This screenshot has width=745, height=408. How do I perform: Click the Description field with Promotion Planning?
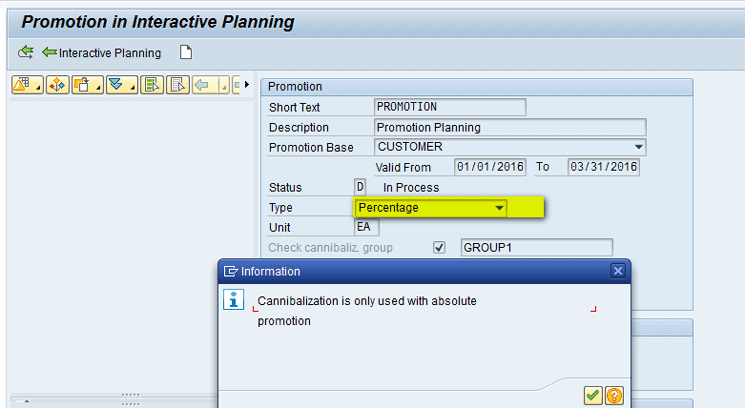tap(509, 127)
